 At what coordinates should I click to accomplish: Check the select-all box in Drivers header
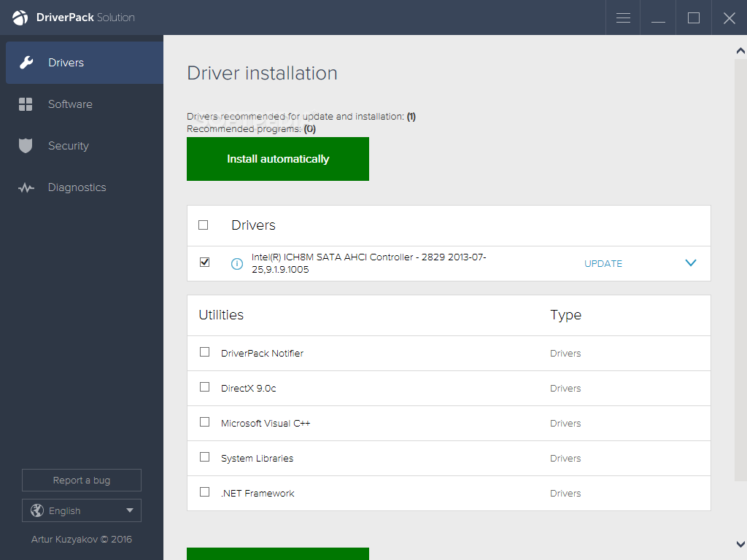204,225
